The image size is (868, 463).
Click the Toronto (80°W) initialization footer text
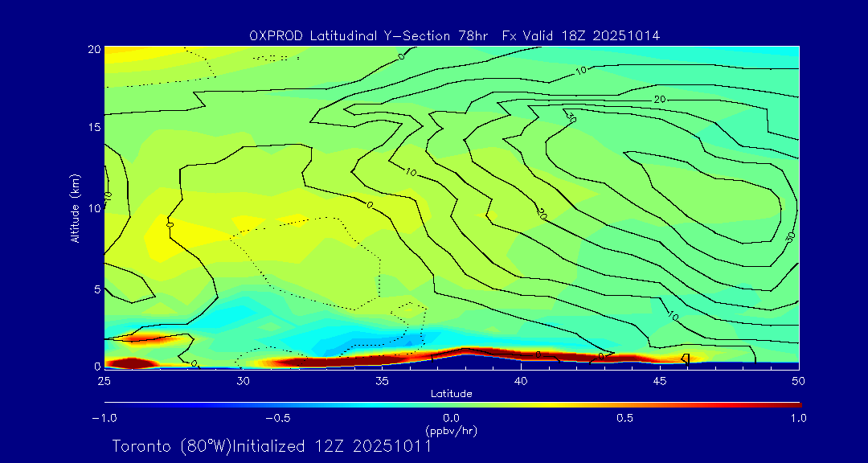point(272,446)
